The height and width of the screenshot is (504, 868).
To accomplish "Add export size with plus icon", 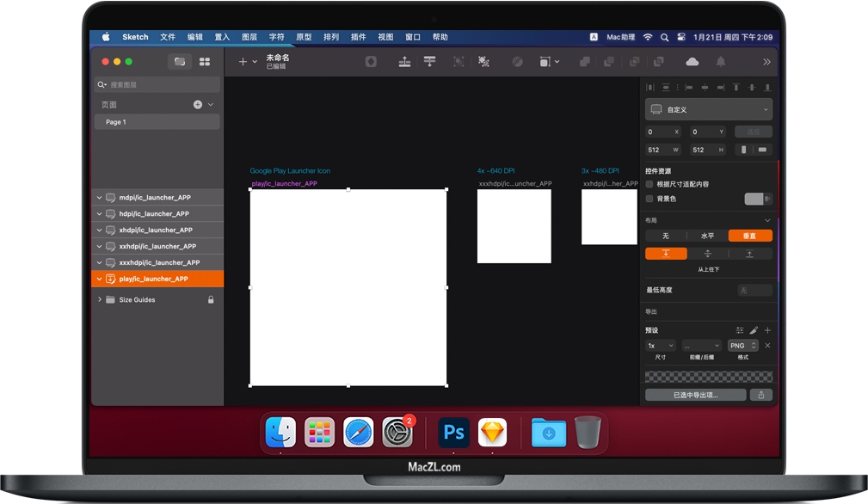I will [767, 330].
